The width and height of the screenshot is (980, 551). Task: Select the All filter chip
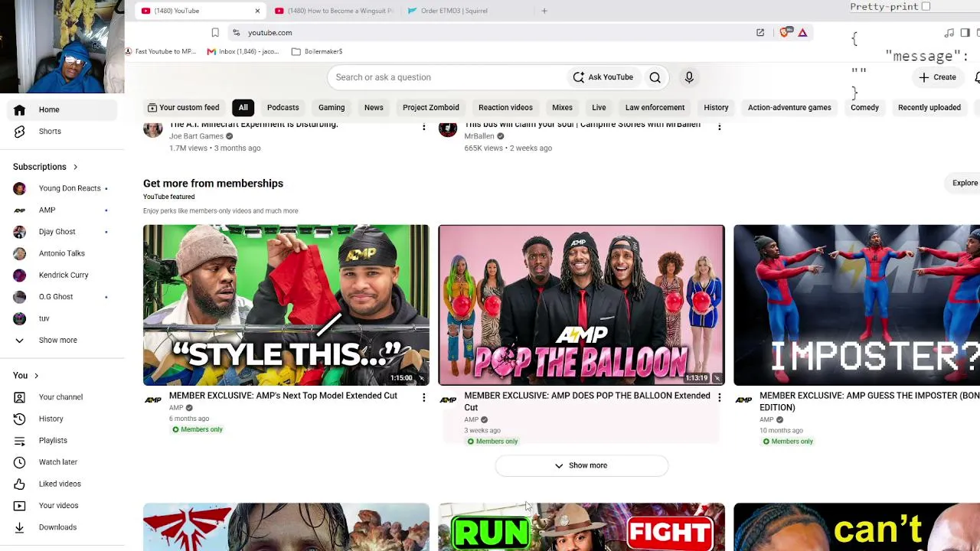click(x=243, y=108)
